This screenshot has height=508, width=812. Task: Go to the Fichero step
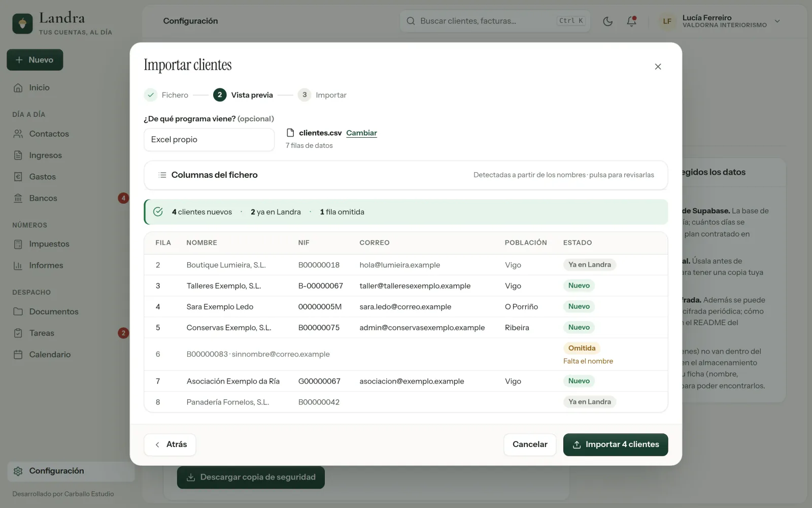[x=166, y=95]
